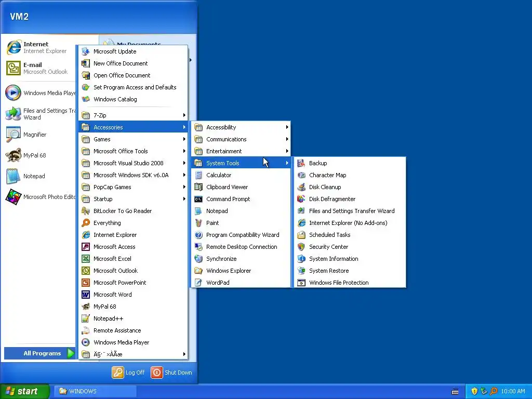Open Scheduled Tasks icon
The width and height of the screenshot is (532, 399).
[301, 235]
